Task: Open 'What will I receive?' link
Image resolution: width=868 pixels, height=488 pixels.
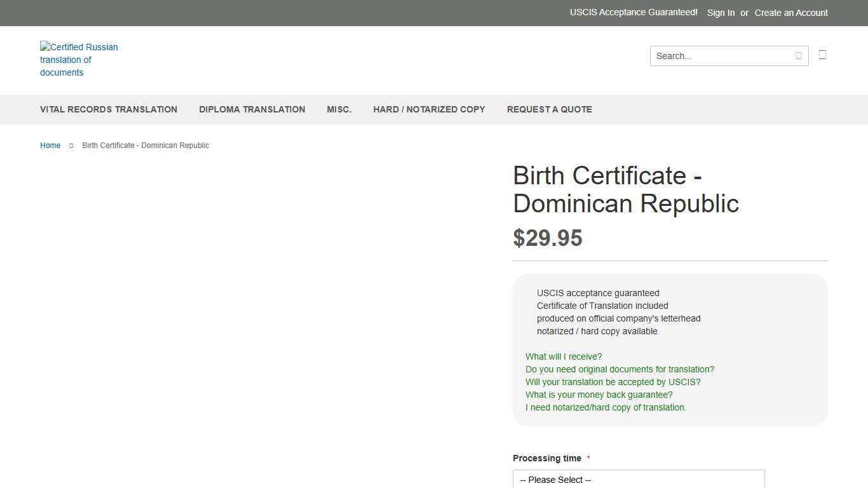Action: [x=563, y=356]
